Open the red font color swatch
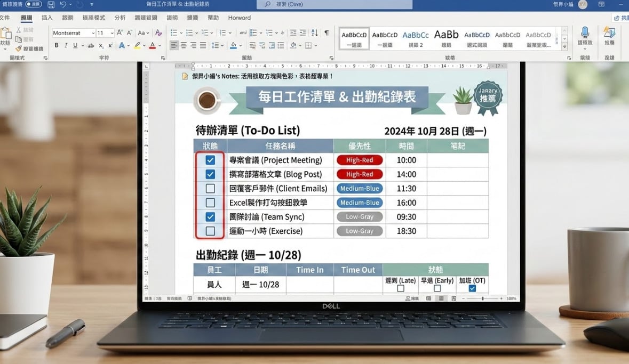 pos(153,45)
